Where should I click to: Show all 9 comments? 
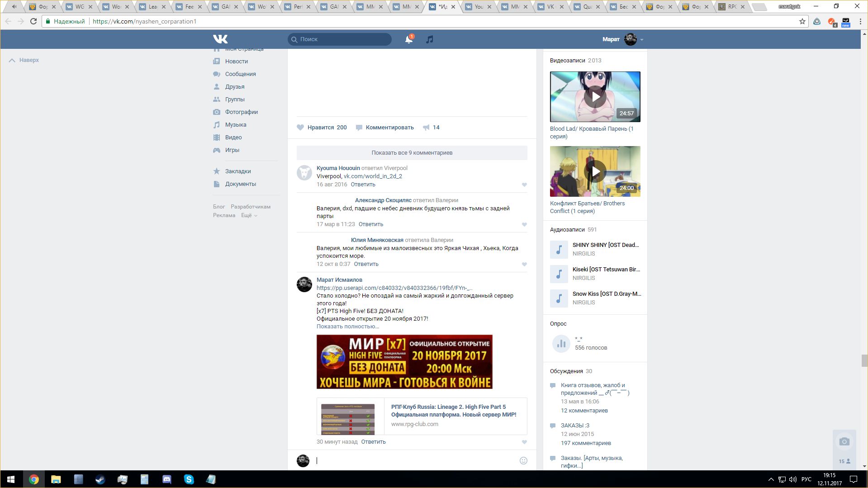[412, 153]
